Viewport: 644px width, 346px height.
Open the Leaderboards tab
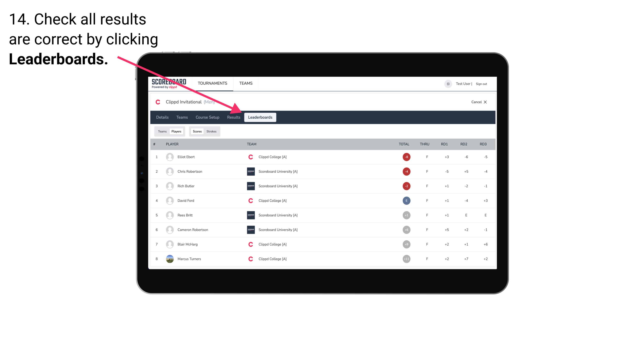260,117
